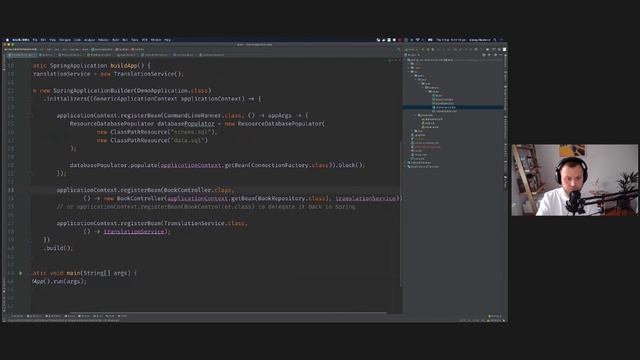Select Scratches and Consoles in project tree
The height and width of the screenshot is (360, 640).
[x=424, y=167]
